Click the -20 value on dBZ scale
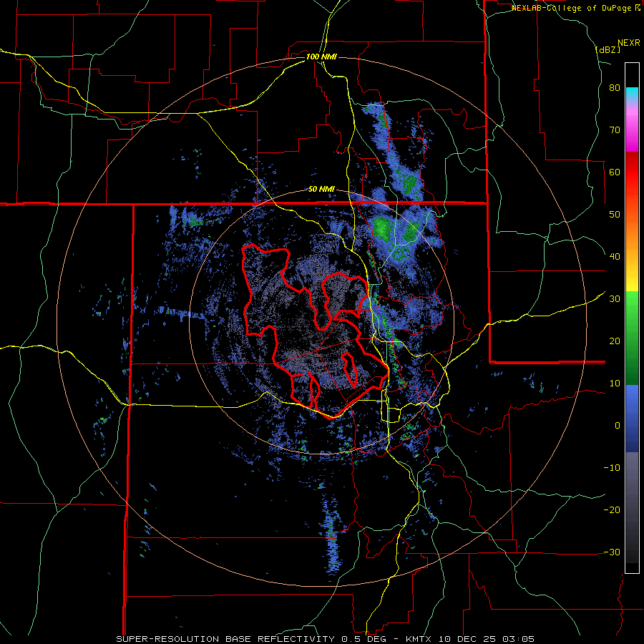Viewport: 644px width, 644px height. (612, 509)
